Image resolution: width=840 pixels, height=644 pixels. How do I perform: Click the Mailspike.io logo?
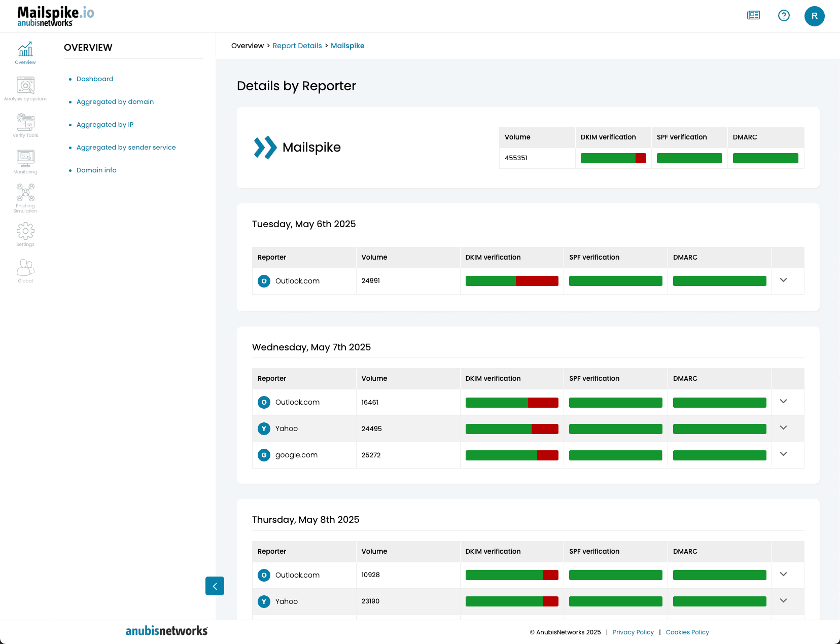tap(56, 16)
